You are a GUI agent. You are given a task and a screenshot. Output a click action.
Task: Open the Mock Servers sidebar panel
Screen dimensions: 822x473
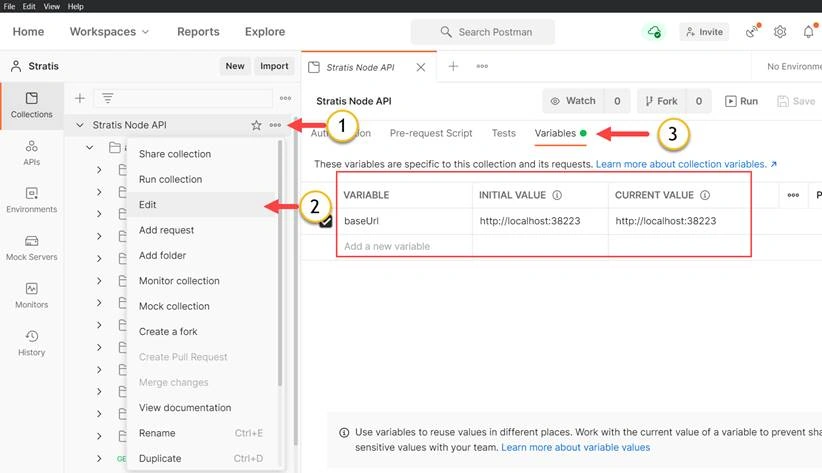31,248
